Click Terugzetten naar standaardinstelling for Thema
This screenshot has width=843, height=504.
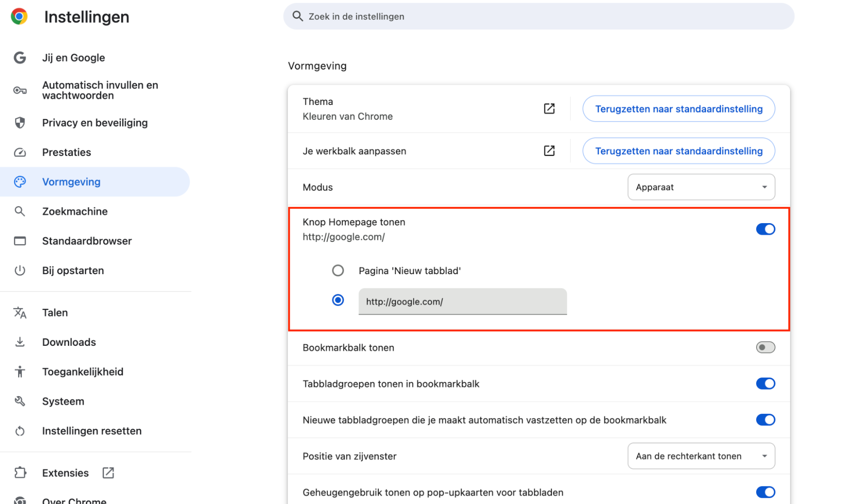click(678, 108)
